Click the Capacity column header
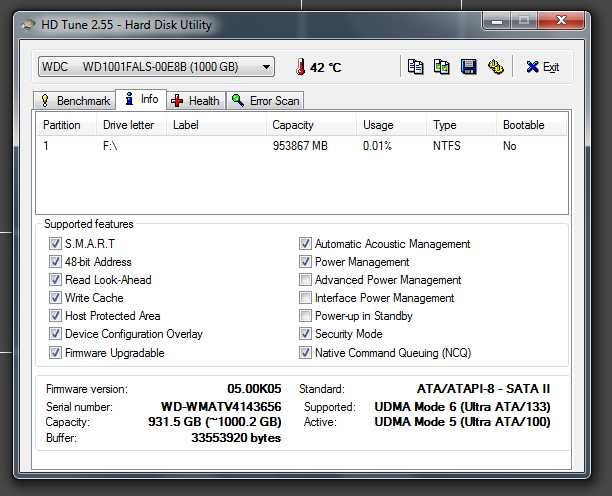This screenshot has width=612, height=496. (x=311, y=125)
